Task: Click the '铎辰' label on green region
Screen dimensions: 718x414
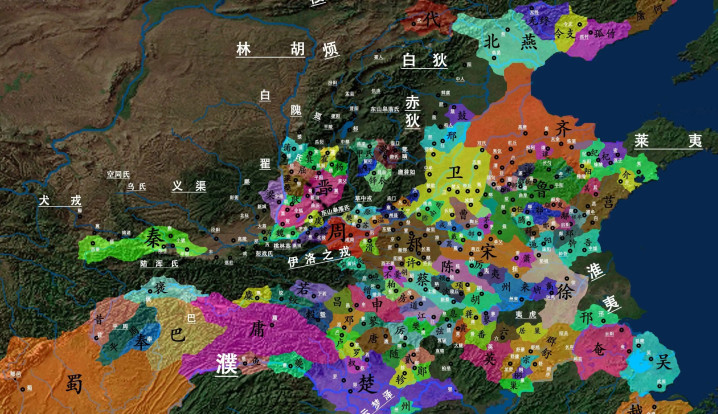Action: click(x=378, y=180)
